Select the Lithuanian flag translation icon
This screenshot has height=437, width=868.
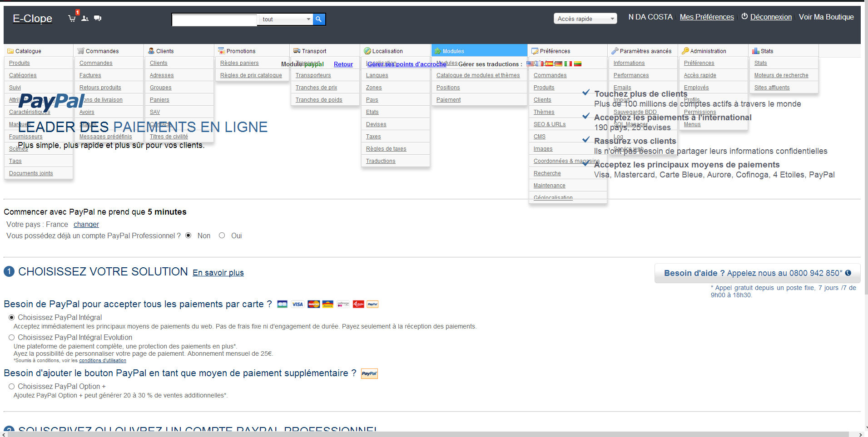click(578, 64)
